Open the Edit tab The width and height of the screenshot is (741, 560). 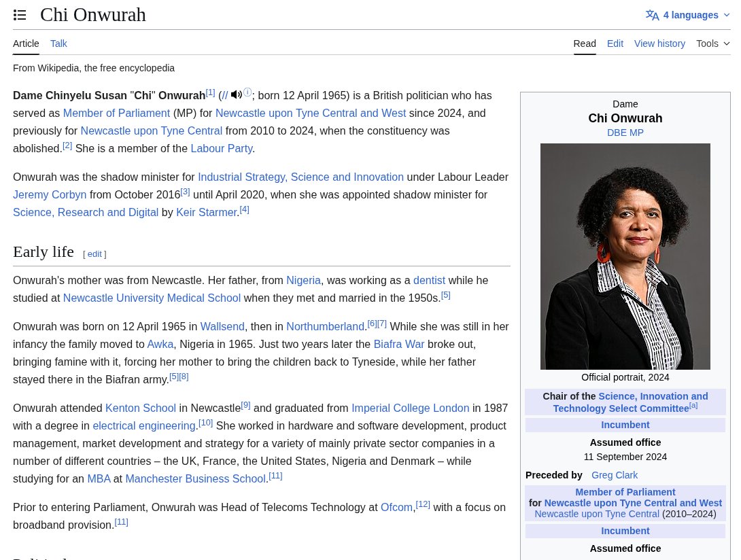pyautogui.click(x=615, y=43)
